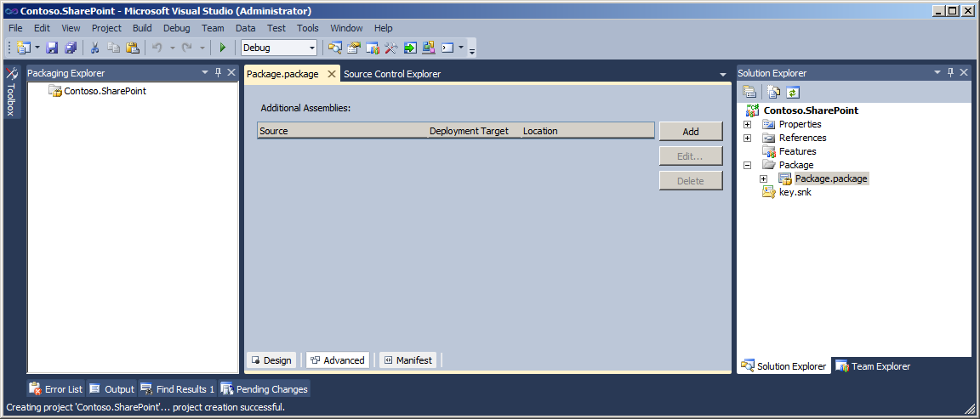Viewport: 980px width, 419px height.
Task: Expand the Properties node
Action: (747, 124)
